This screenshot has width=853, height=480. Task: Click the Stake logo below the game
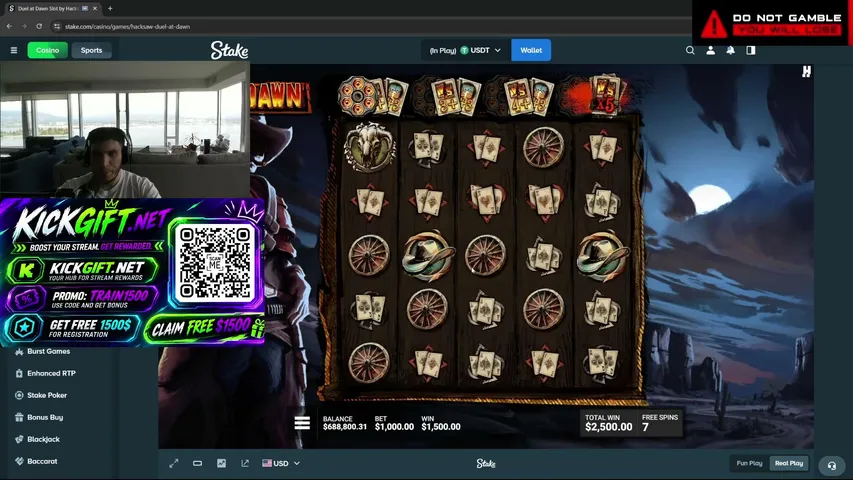click(x=486, y=463)
